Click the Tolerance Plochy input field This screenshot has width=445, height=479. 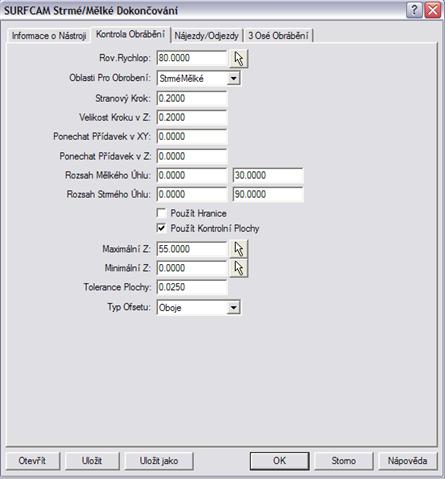click(x=192, y=287)
